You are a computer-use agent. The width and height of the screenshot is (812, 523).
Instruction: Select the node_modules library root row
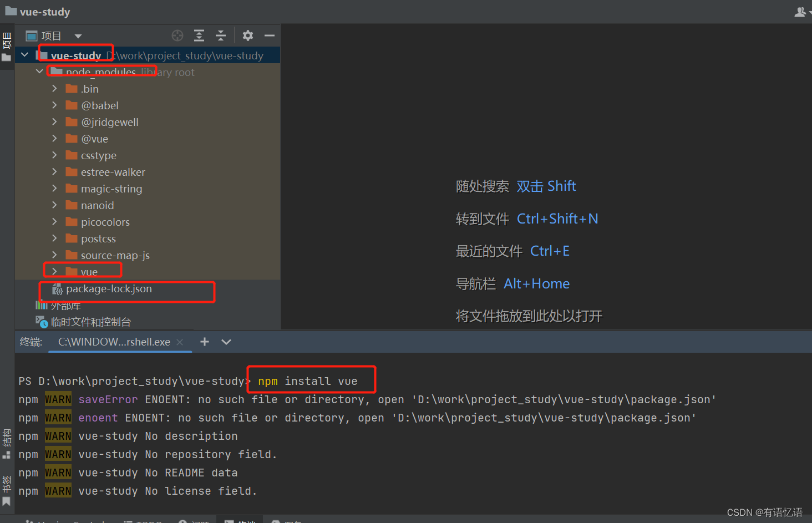click(148, 72)
